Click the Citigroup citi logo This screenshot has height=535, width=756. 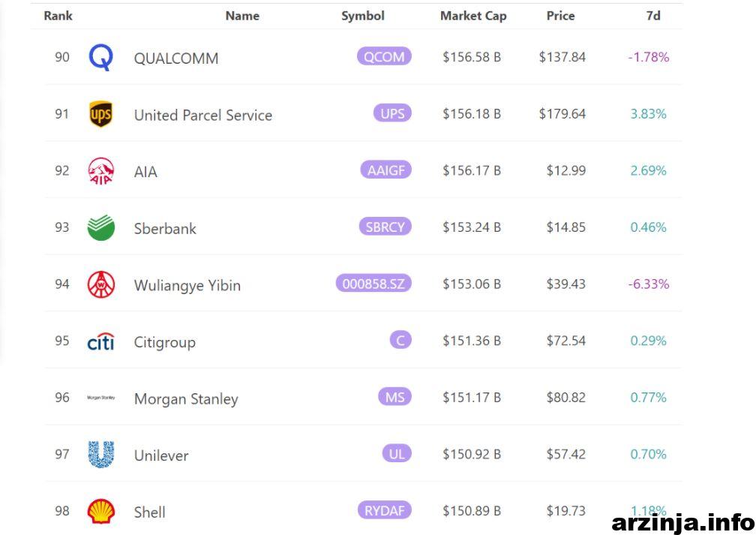100,341
